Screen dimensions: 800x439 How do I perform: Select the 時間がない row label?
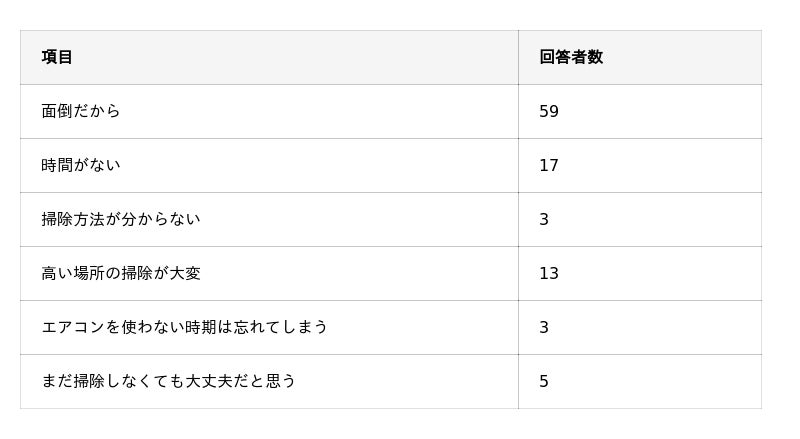tap(81, 165)
